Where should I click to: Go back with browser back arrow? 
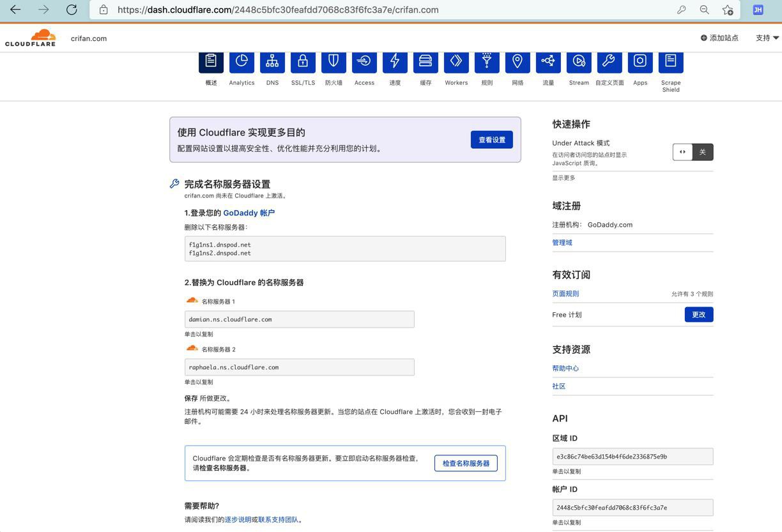(15, 10)
